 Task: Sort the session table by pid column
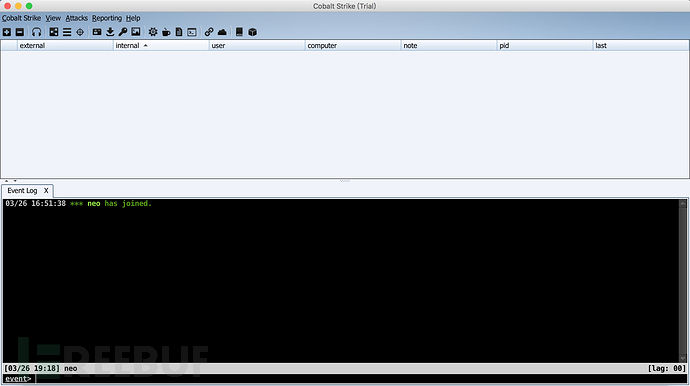coord(545,45)
